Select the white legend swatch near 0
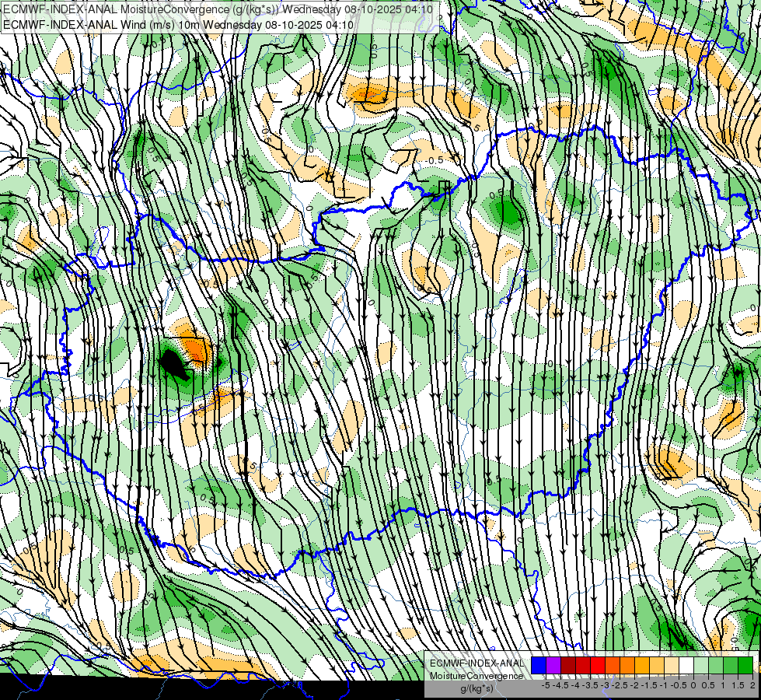Viewport: 761px width, 700px height. tap(686, 666)
